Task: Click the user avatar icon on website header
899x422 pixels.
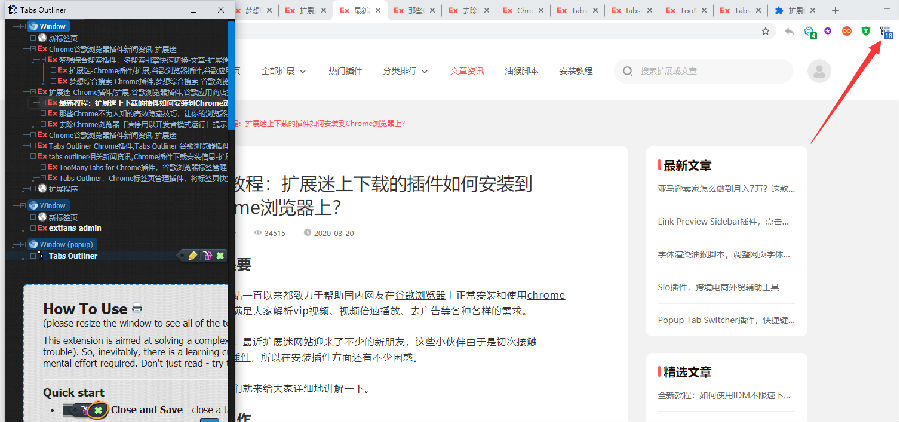Action: (820, 71)
